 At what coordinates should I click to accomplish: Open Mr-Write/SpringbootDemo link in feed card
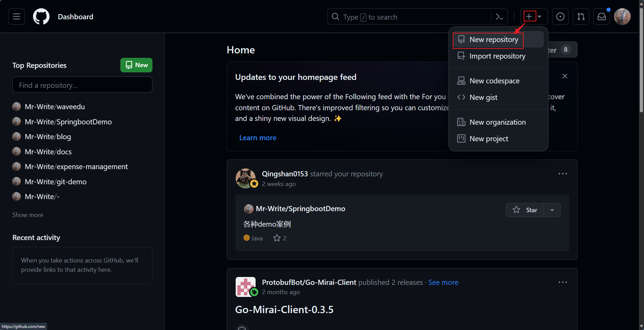tap(300, 209)
